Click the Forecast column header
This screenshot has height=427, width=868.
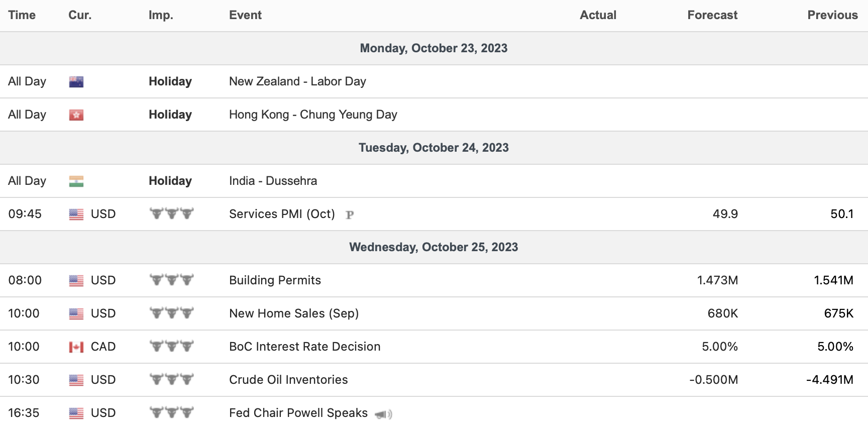(x=712, y=15)
